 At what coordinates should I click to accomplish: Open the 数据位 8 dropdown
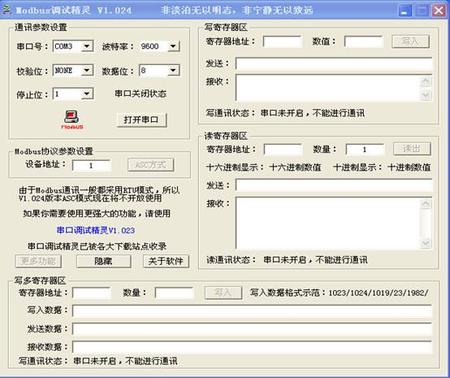tap(173, 70)
